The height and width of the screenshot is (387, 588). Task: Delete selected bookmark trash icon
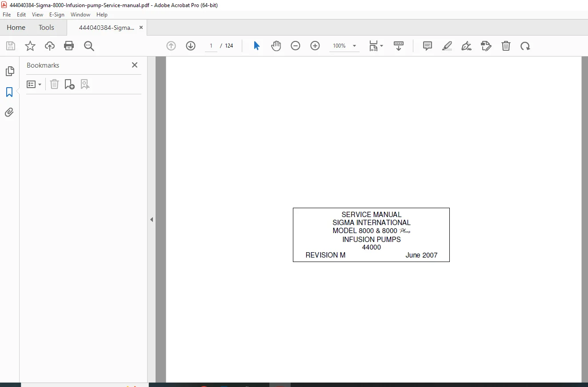[x=54, y=84]
